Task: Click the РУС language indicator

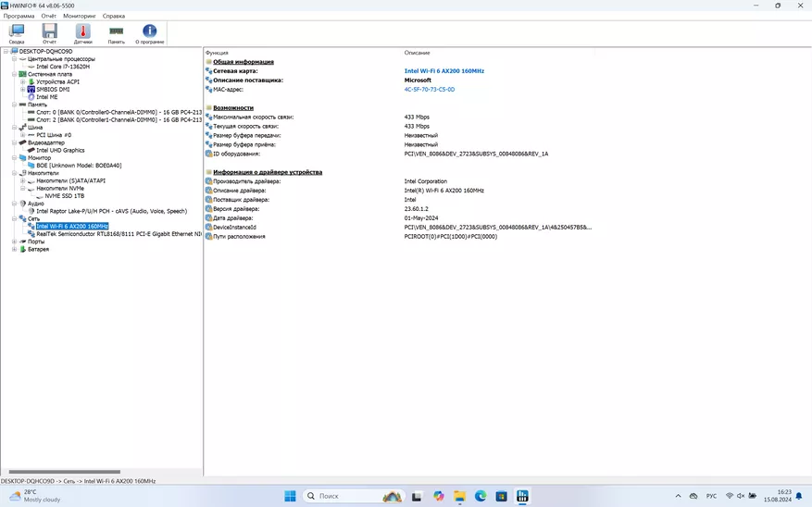Action: [x=711, y=496]
